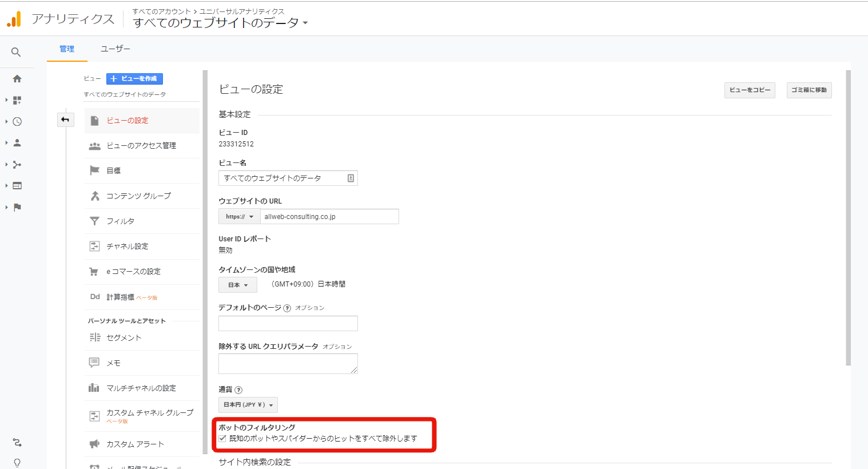The height and width of the screenshot is (469, 868).
Task: Open Customization dashboard icon in sidebar
Action: coord(17,100)
